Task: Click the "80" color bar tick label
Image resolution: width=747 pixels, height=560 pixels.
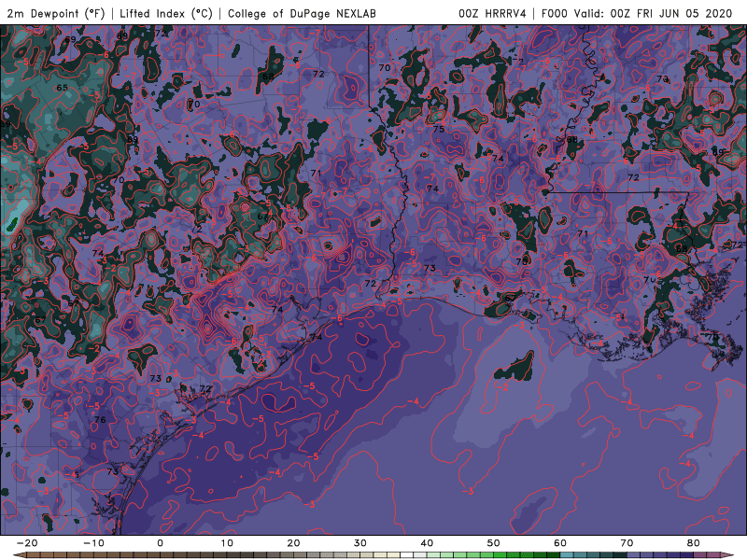Action: click(x=694, y=543)
